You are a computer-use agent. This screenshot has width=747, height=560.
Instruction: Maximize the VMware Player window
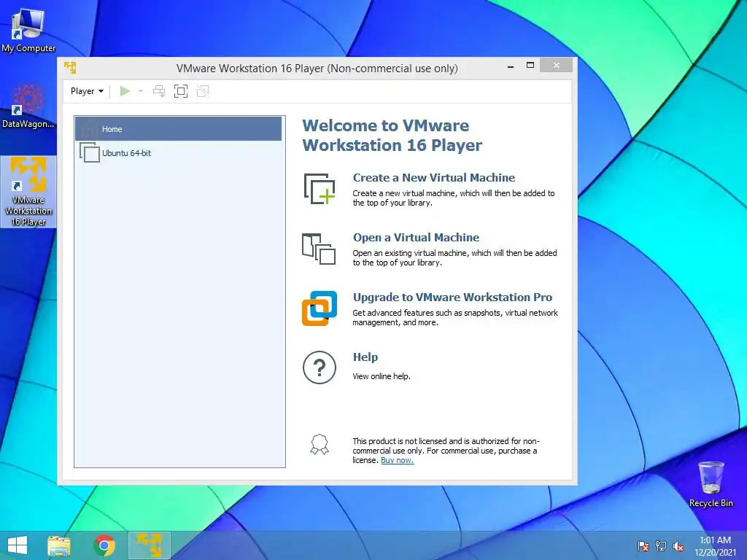530,65
